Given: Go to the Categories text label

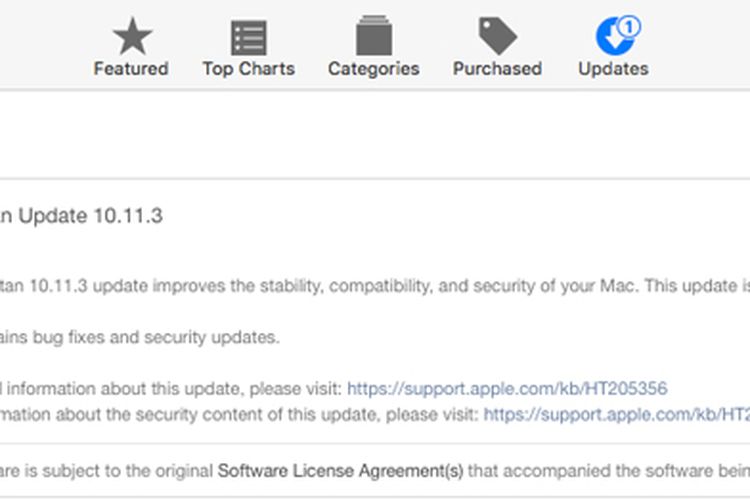Looking at the screenshot, I should click(x=374, y=69).
